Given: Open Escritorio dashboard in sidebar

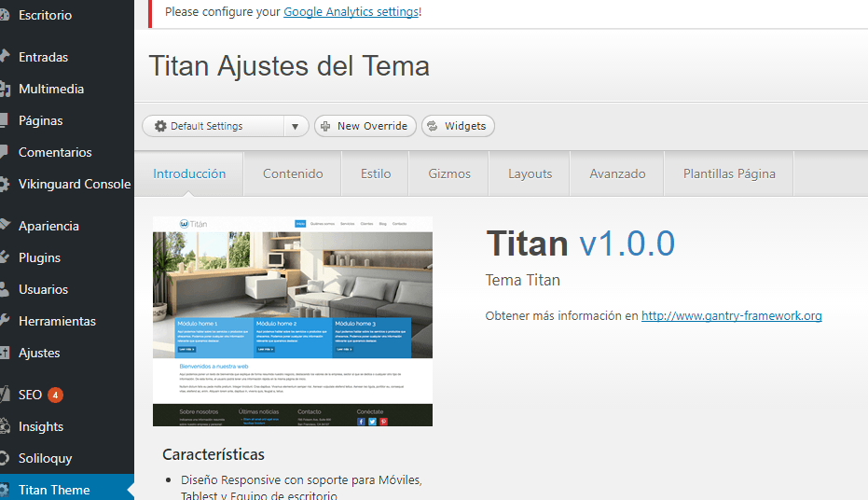Looking at the screenshot, I should tap(45, 15).
